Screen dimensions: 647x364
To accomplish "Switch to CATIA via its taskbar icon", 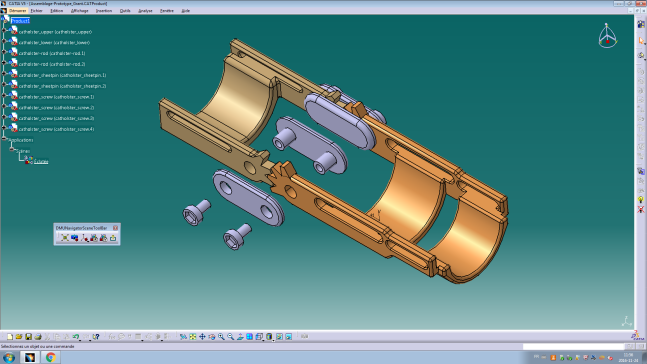I will tap(30, 357).
